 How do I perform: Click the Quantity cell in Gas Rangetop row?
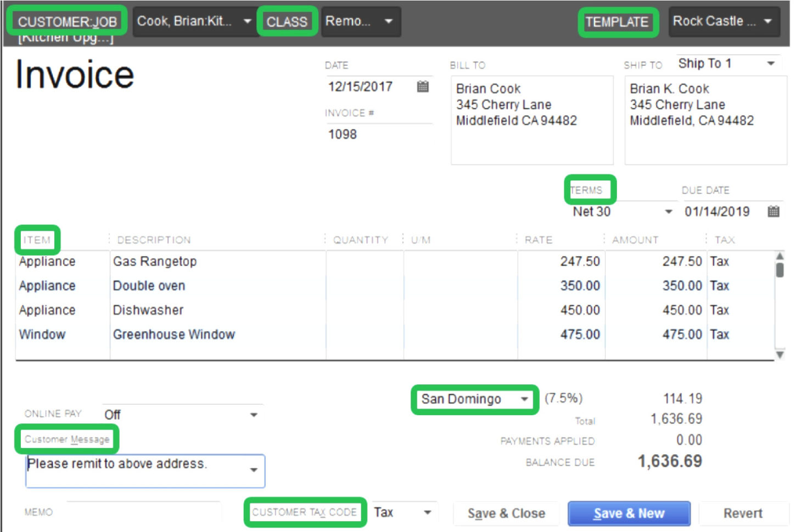tap(365, 262)
